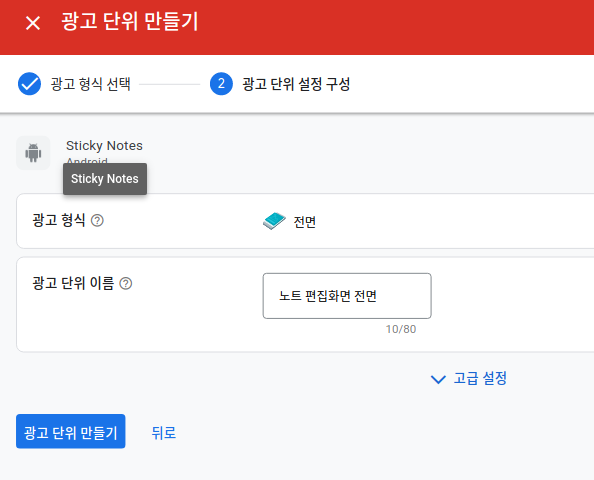This screenshot has width=594, height=480.
Task: Click the completed 광고 형식 선택 checkmark icon
Action: click(30, 84)
